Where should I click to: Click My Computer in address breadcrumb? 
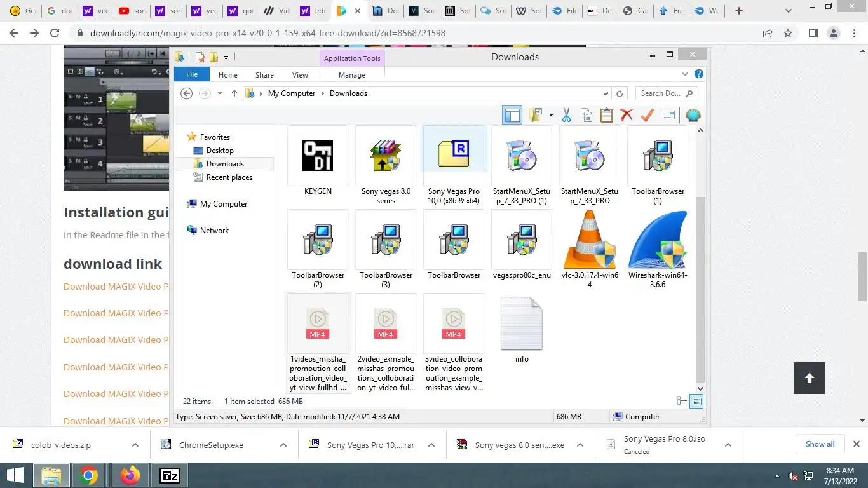292,93
